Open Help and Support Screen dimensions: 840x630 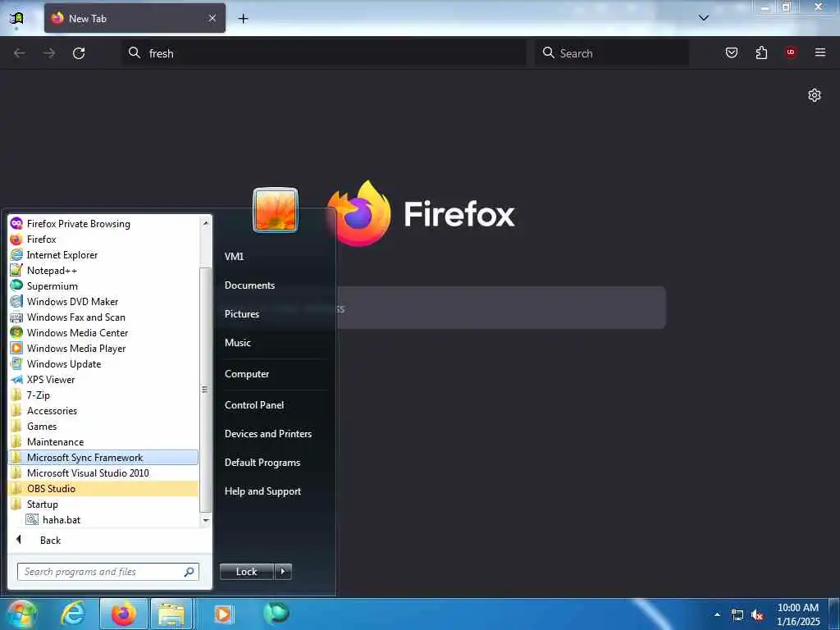(262, 491)
